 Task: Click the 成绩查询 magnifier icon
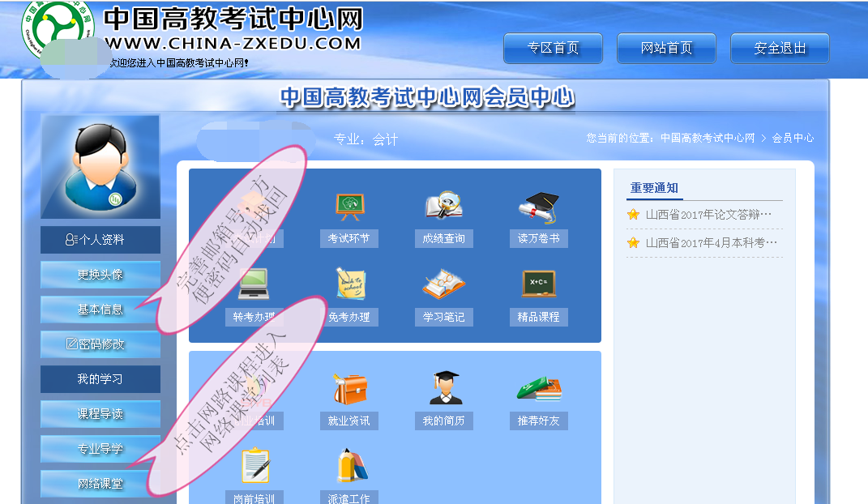443,206
